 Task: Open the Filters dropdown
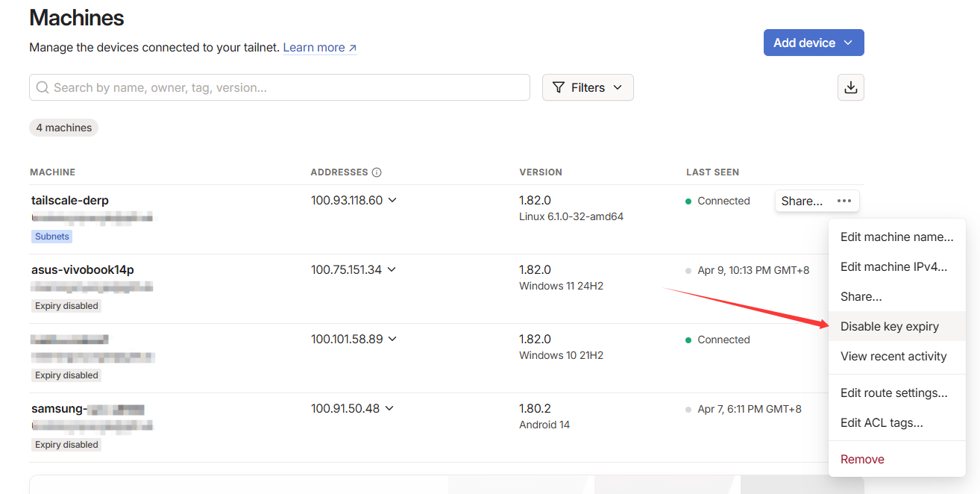[x=588, y=87]
